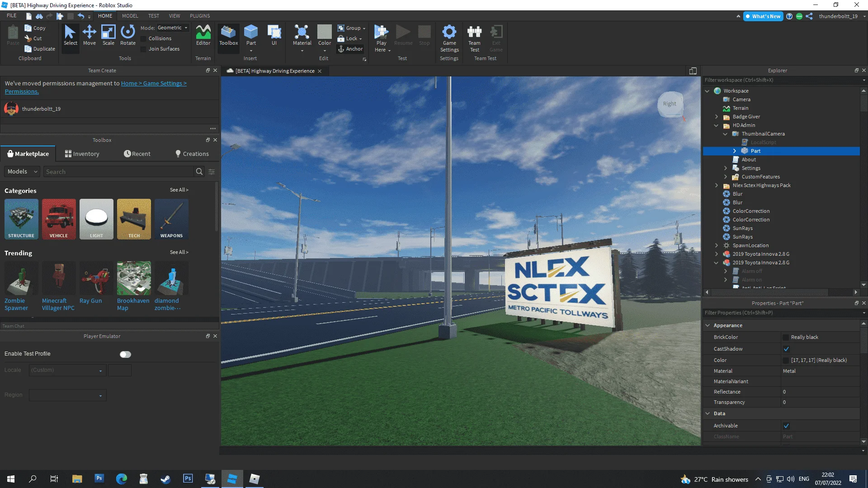
Task: Click the Share icon in the title bar
Action: (x=809, y=16)
